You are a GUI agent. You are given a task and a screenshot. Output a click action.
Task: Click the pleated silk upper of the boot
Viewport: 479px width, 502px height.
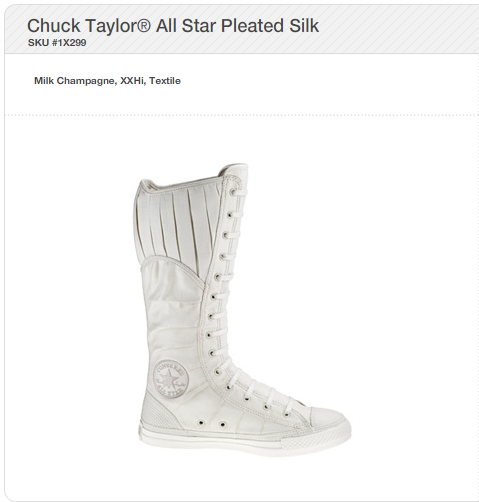[x=177, y=222]
